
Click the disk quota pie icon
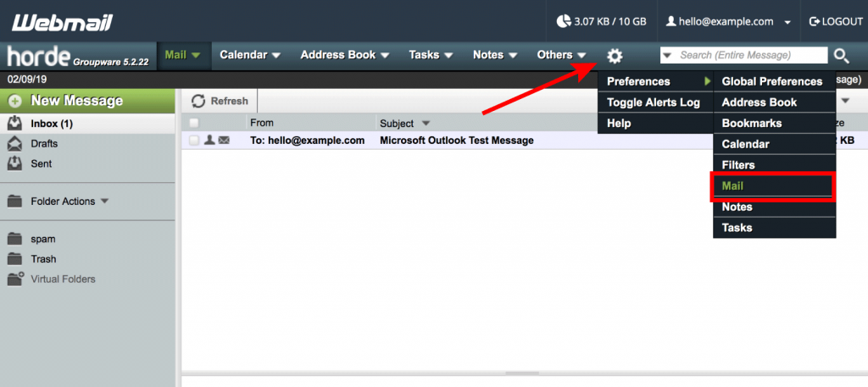(x=562, y=21)
